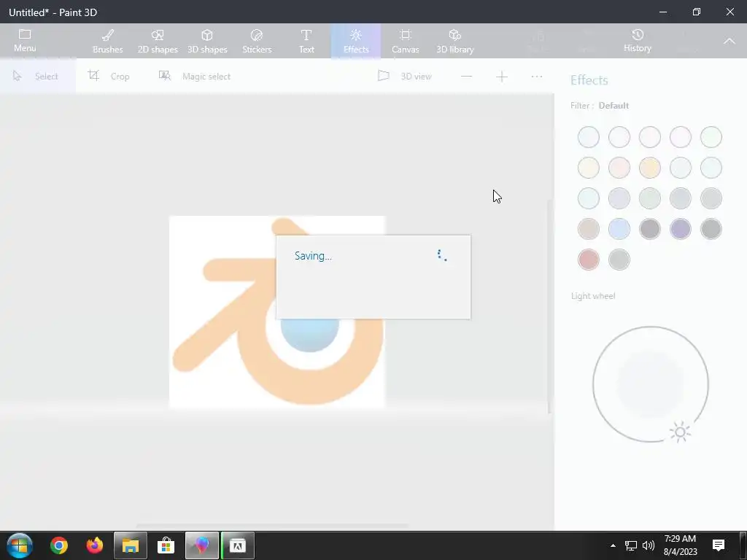Pick the gray swatch beside the red one

click(x=619, y=260)
